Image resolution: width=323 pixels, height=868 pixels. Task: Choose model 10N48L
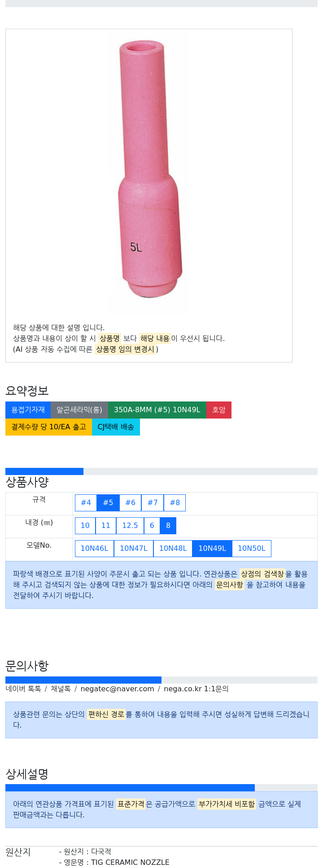coord(173,548)
